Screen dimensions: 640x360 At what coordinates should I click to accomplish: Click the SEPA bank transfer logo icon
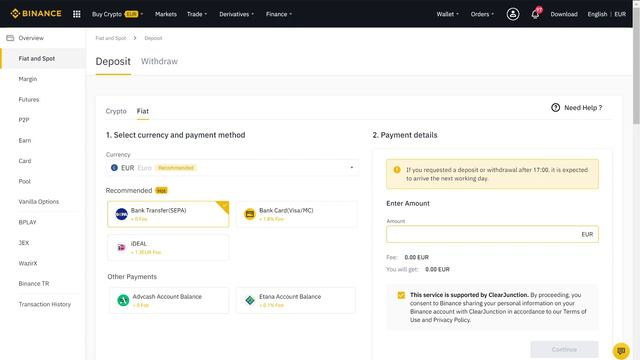(x=121, y=214)
